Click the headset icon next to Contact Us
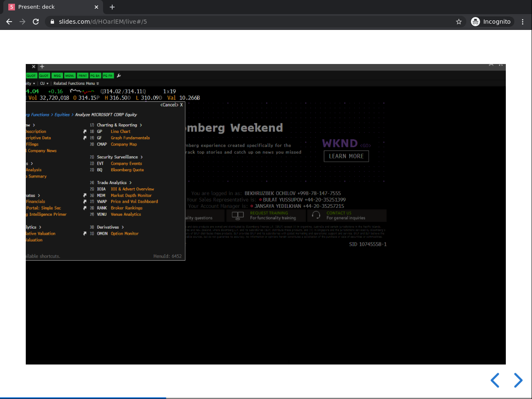This screenshot has height=399, width=532. (316, 215)
